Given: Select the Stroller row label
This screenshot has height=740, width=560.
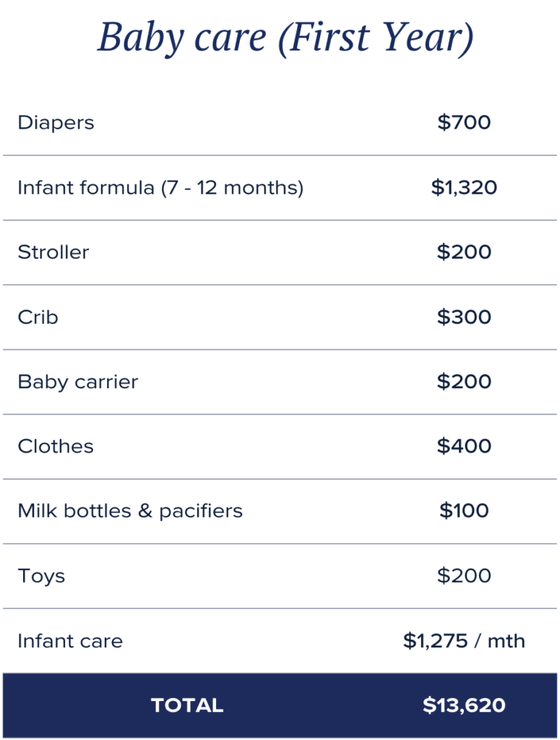Looking at the screenshot, I should coord(53,252).
